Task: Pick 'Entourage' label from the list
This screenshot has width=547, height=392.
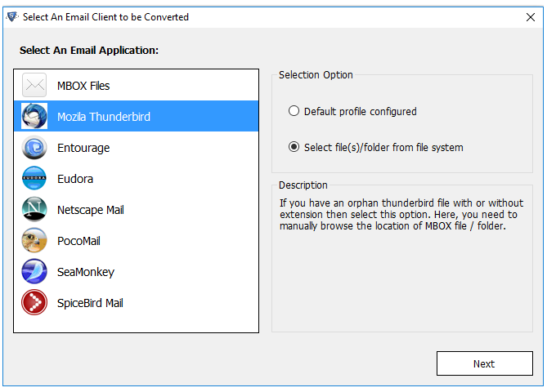Action: pos(83,148)
